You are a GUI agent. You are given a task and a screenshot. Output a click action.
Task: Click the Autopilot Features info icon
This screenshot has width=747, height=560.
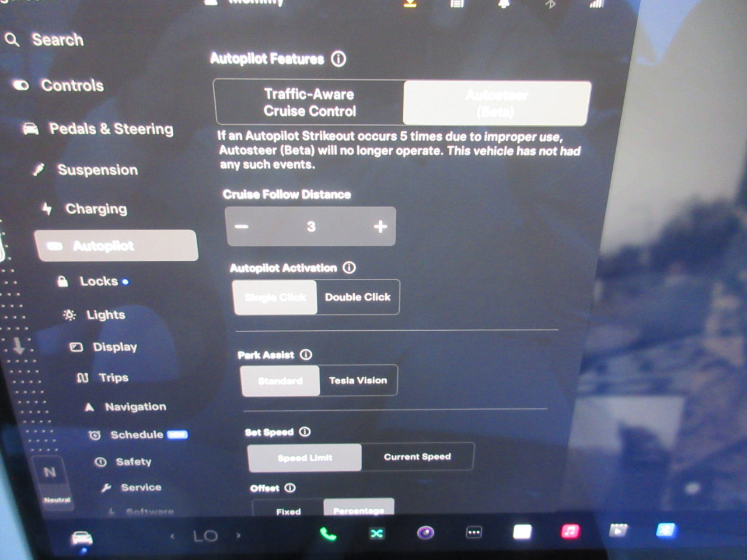338,59
